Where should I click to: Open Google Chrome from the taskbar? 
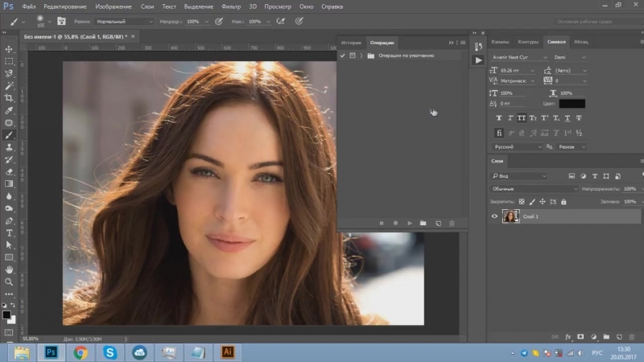click(x=80, y=352)
